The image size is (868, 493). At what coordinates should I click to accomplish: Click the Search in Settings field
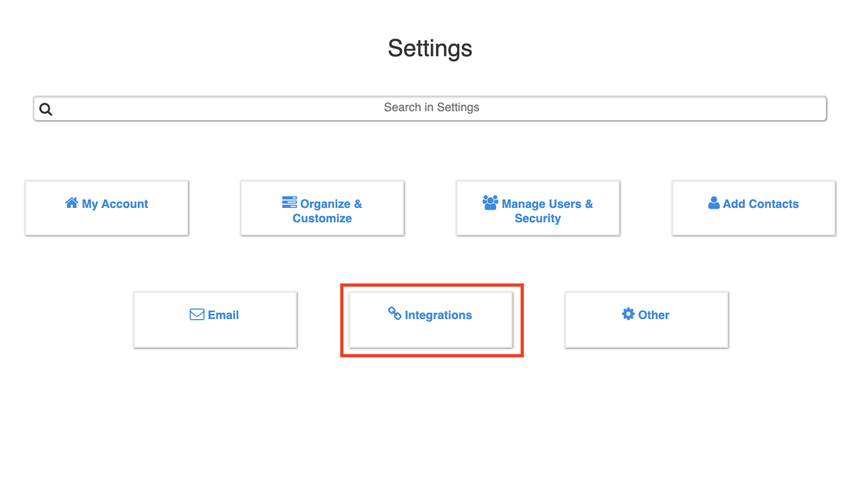430,109
